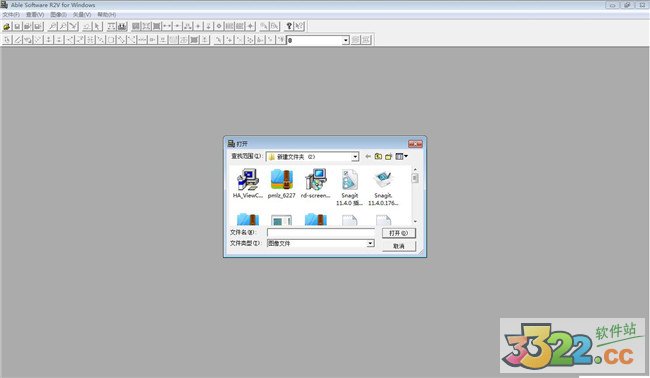
Task: Open the 文件(F) menu
Action: point(11,15)
